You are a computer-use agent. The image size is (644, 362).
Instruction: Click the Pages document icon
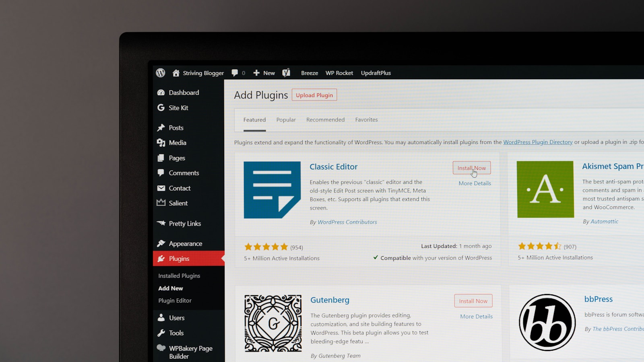click(x=161, y=158)
